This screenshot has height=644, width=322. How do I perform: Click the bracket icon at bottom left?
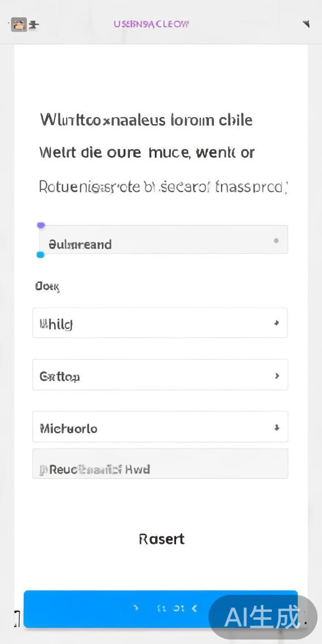coord(17,618)
